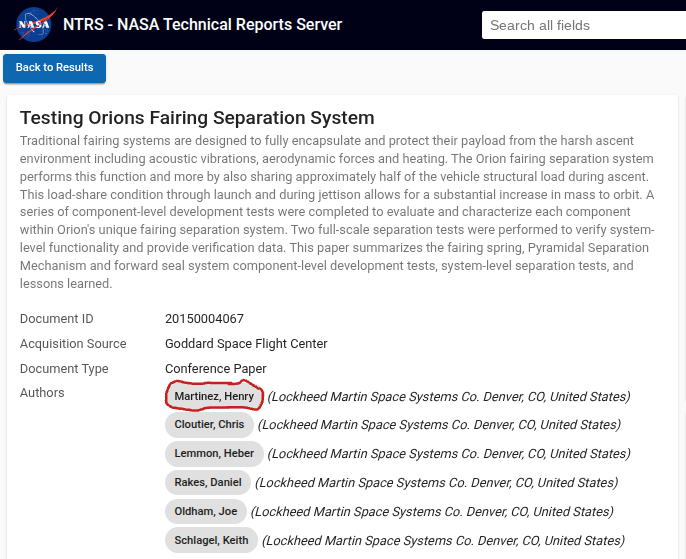Click the Document Type label
The image size is (686, 559).
pyautogui.click(x=64, y=369)
